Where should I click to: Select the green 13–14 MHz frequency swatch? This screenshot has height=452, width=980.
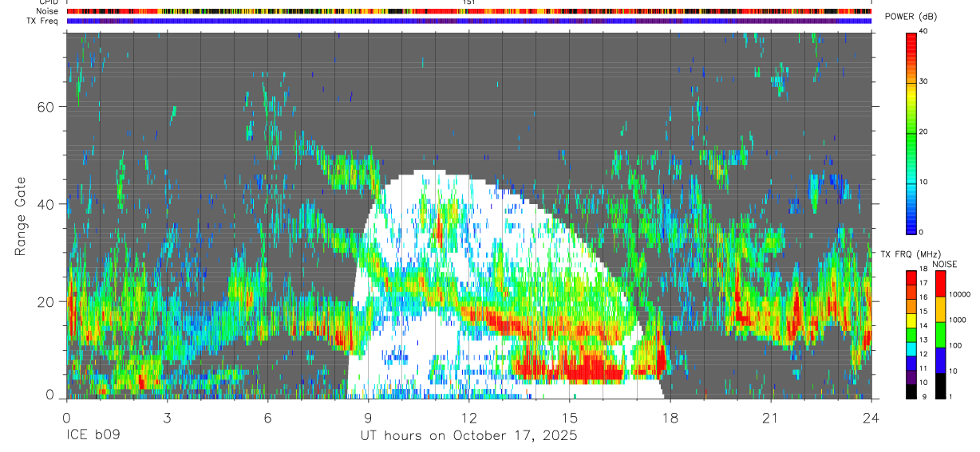pos(911,335)
